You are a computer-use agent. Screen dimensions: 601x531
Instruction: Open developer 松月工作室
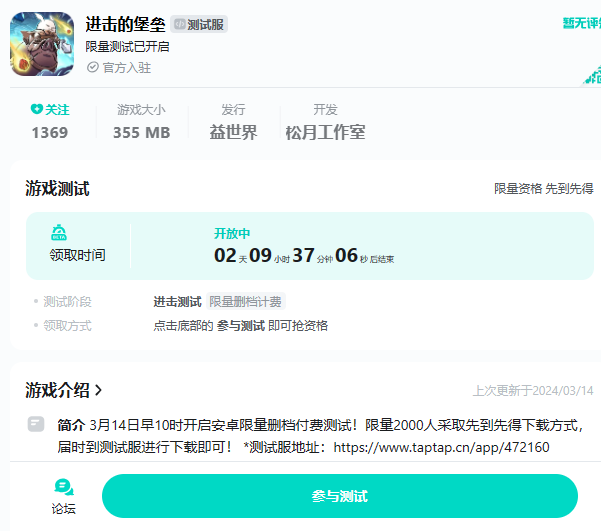(325, 133)
